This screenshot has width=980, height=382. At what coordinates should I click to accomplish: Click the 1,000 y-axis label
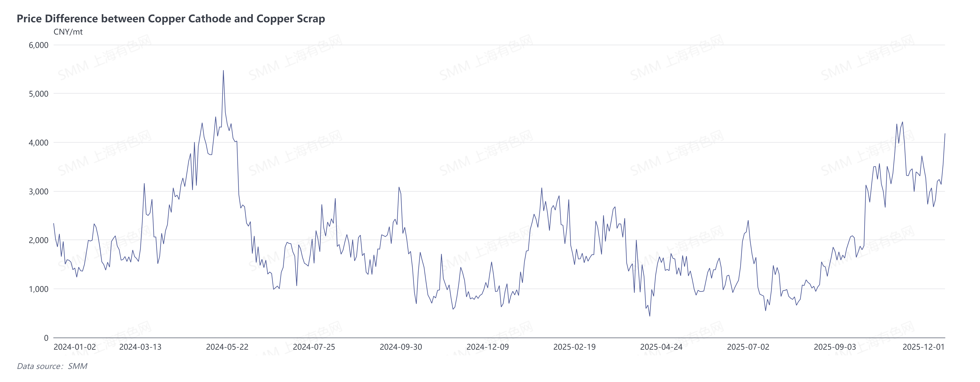[39, 289]
